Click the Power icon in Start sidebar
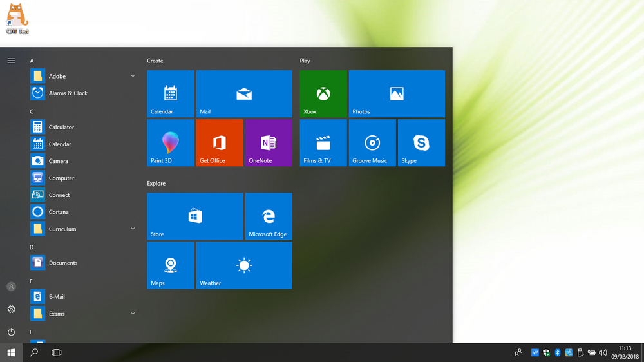 coord(11,332)
